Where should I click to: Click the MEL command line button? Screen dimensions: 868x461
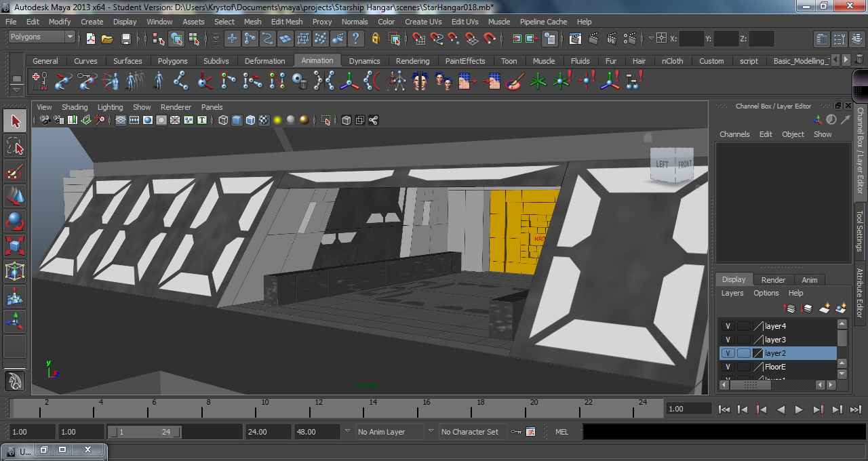click(x=561, y=432)
